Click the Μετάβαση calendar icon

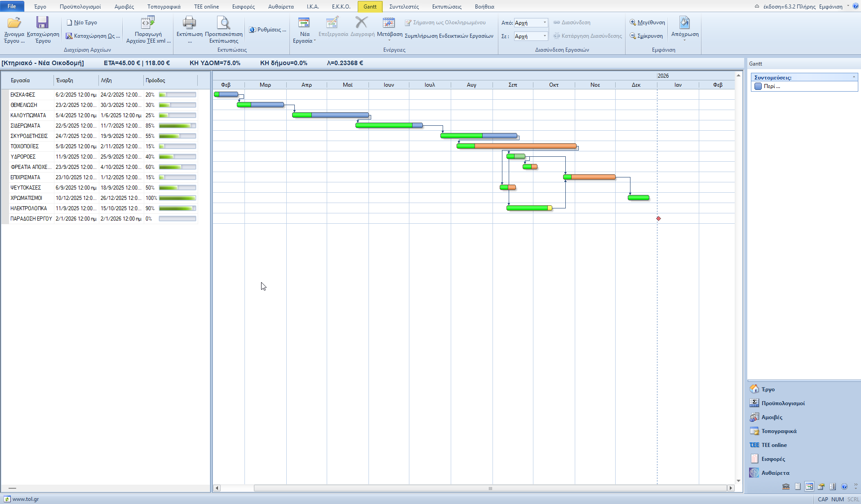click(389, 23)
